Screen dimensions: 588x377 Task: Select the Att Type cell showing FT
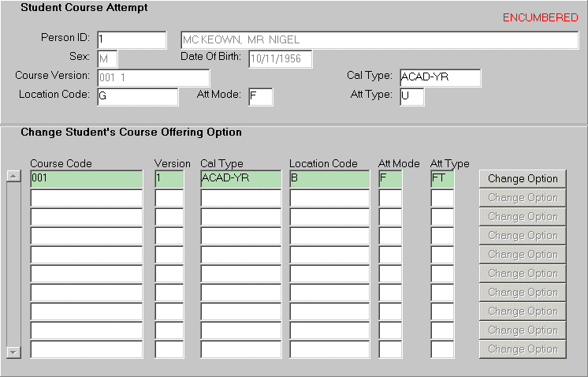coord(442,179)
